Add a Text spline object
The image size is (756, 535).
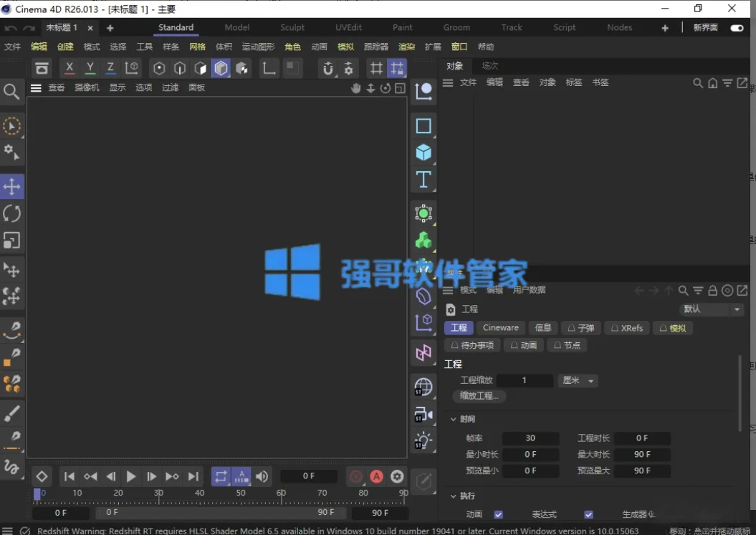[x=424, y=179]
